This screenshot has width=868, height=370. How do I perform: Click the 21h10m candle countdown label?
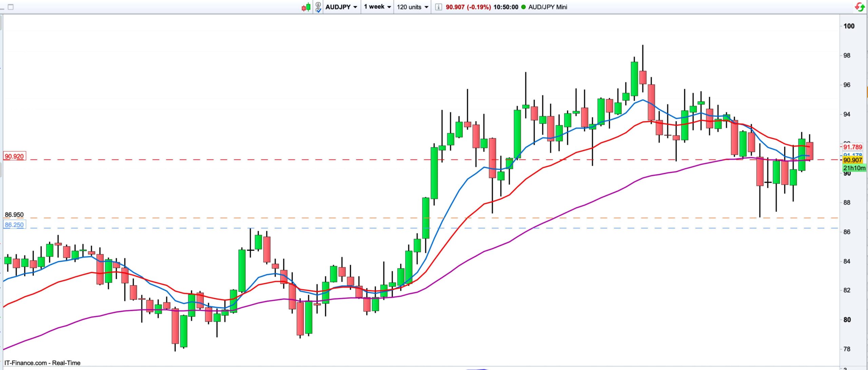[854, 168]
